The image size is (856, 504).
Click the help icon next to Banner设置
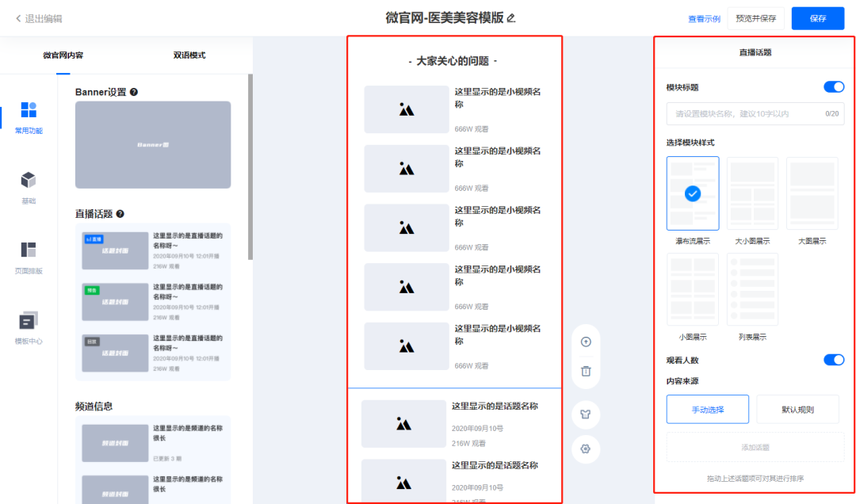click(x=134, y=92)
